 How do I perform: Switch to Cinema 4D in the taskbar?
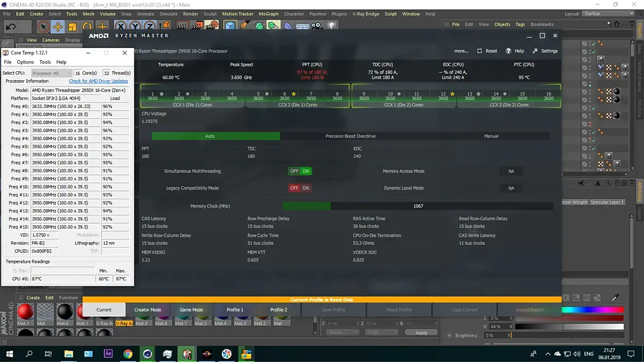(148, 354)
